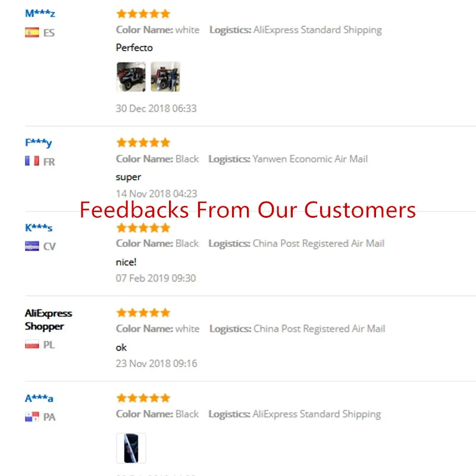
Task: Open A***a's review photo thumbnail
Action: point(131,448)
